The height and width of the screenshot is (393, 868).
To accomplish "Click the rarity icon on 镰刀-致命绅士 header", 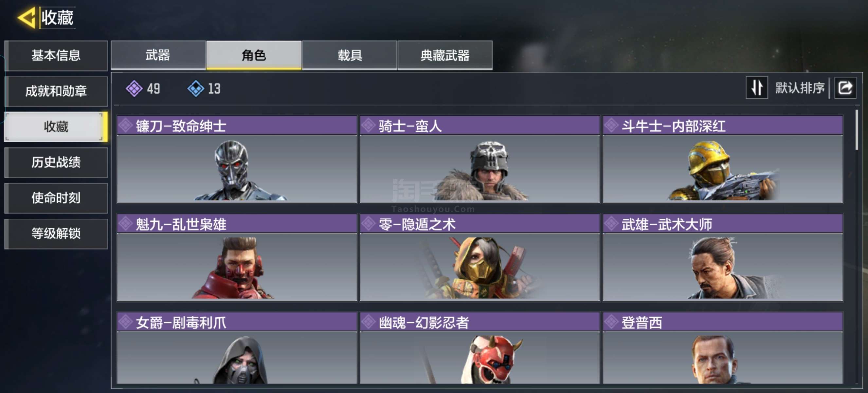I will (126, 125).
